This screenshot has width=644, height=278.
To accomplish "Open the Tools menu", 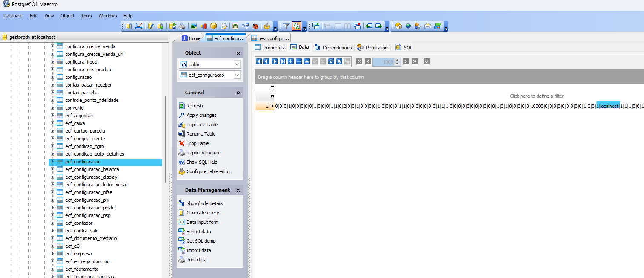I will (x=86, y=16).
